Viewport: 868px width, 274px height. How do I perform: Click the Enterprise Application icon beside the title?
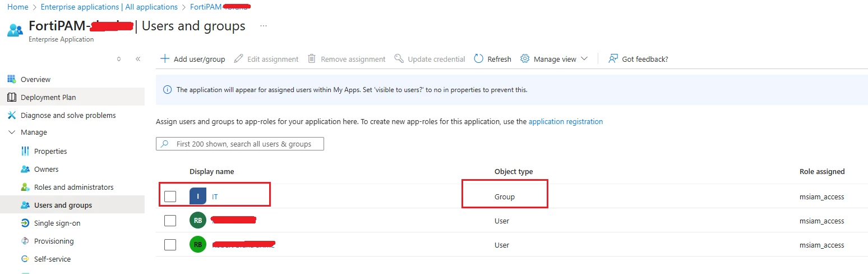(15, 30)
